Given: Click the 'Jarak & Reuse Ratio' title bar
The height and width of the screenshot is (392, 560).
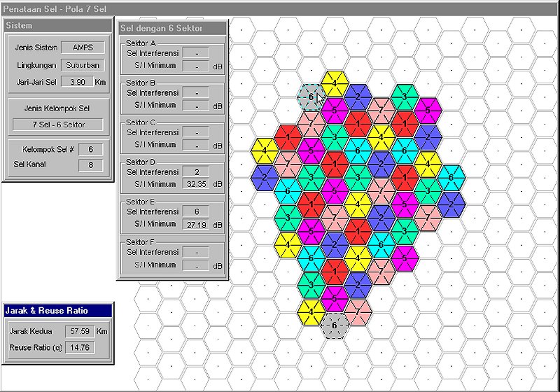Looking at the screenshot, I should tap(57, 309).
